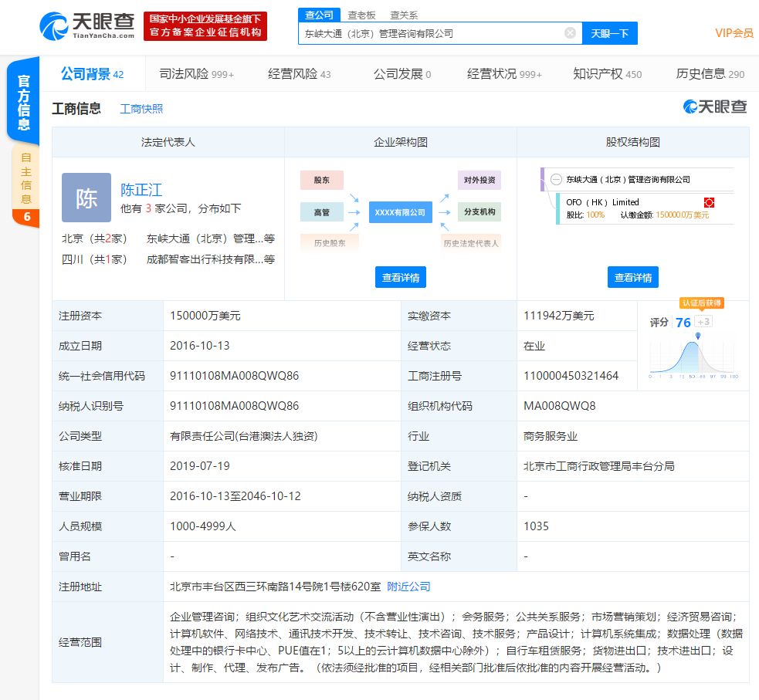The height and width of the screenshot is (700, 759).
Task: Click the registered address text
Action: [x=275, y=587]
